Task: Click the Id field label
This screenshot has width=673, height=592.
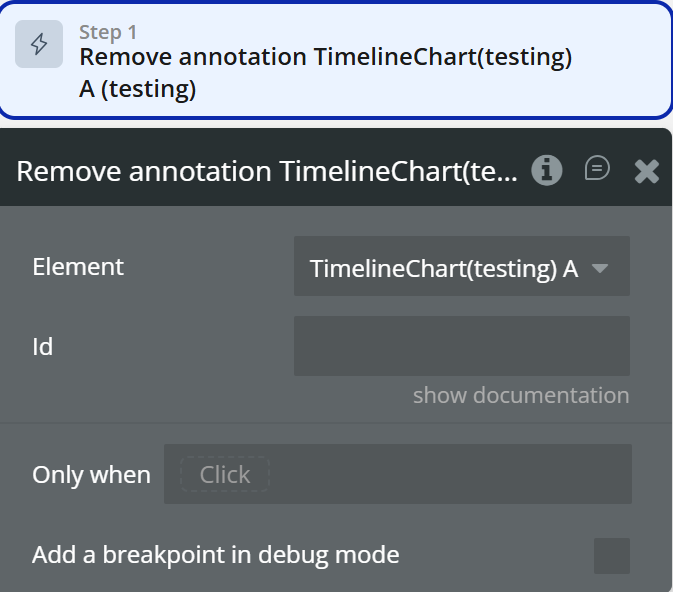Action: coord(43,347)
